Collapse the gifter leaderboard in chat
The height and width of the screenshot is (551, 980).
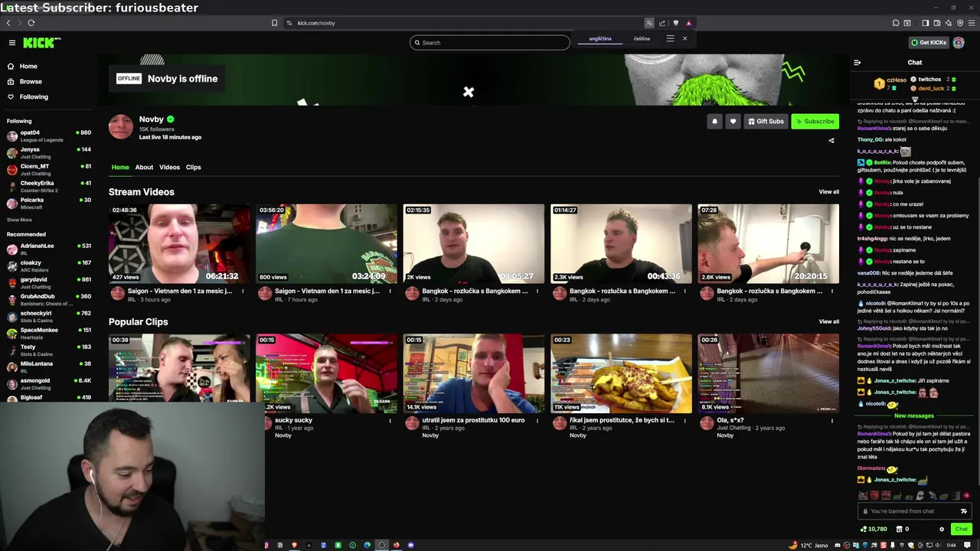click(914, 99)
